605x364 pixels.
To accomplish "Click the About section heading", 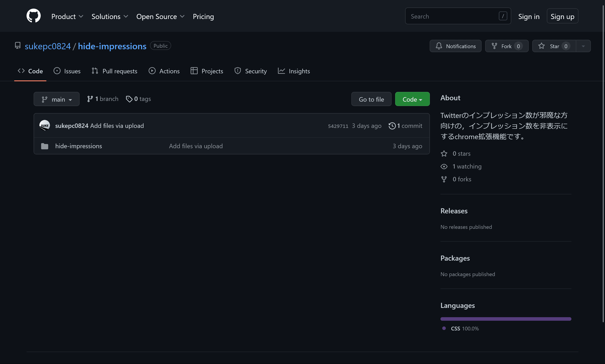I will 450,98.
